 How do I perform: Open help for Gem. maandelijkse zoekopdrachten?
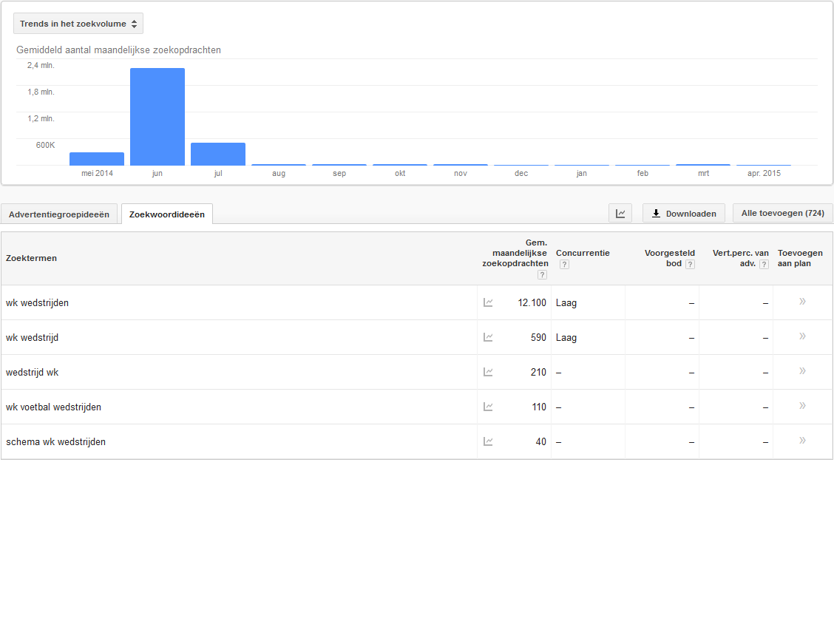pos(542,275)
